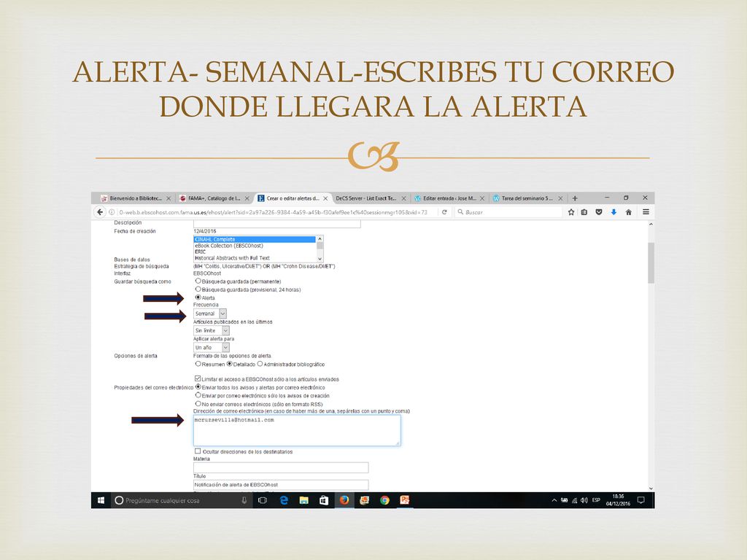Select Enviar sólo los avisos de creación

pos(198,395)
